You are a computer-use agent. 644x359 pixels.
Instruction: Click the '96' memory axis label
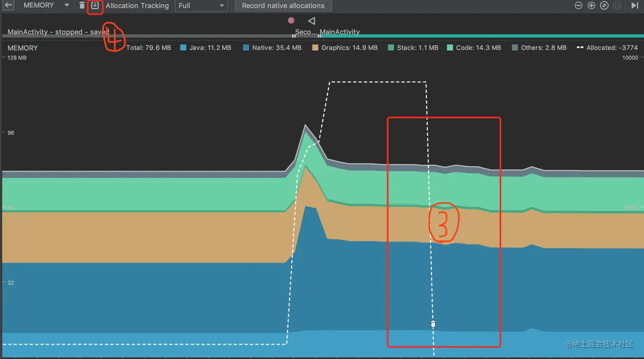click(11, 133)
